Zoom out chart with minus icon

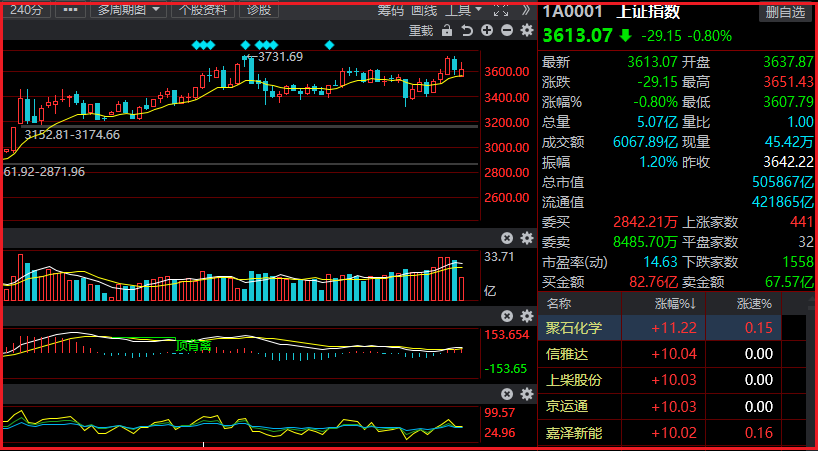507,30
